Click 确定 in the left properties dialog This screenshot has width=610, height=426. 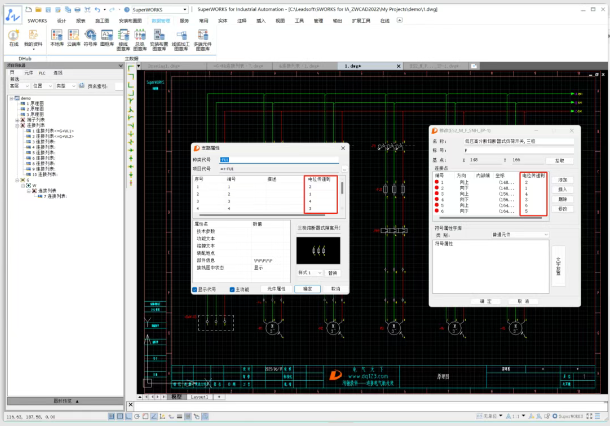pyautogui.click(x=307, y=289)
